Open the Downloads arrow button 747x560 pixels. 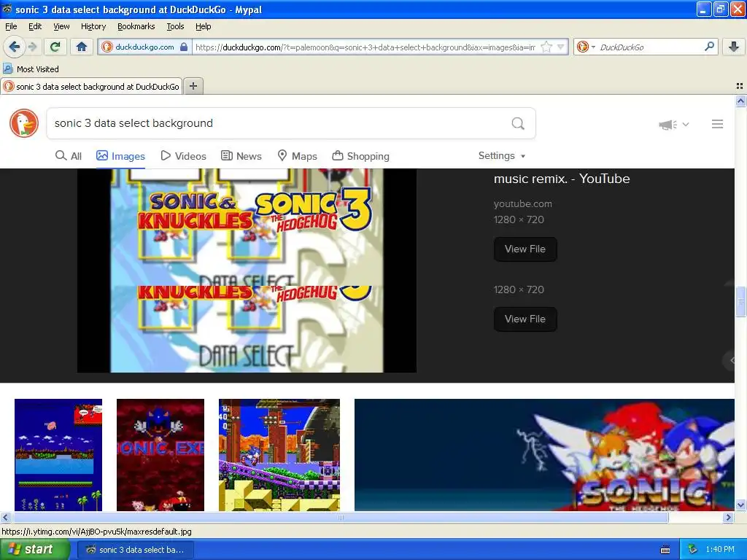pos(734,47)
